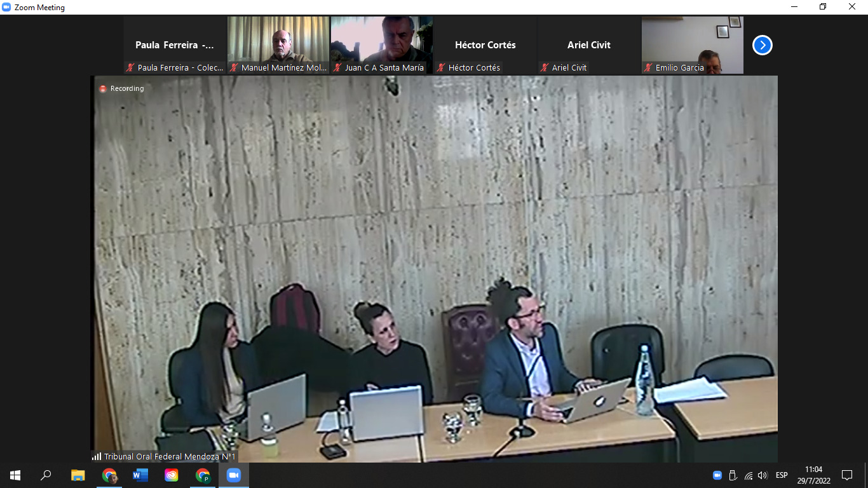Image resolution: width=868 pixels, height=488 pixels.
Task: Open the clock and calendar flyout
Action: tap(813, 475)
